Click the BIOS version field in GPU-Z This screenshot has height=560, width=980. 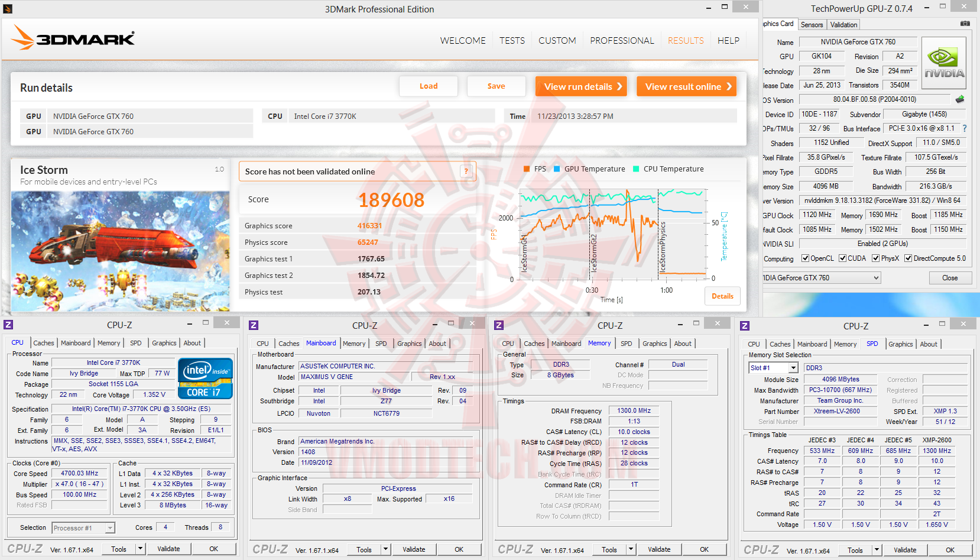pos(874,99)
